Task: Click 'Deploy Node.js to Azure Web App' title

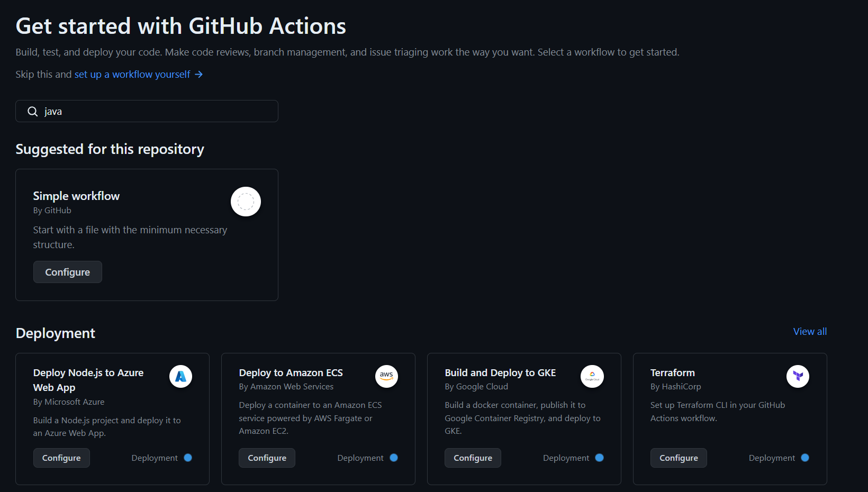Action: (88, 380)
